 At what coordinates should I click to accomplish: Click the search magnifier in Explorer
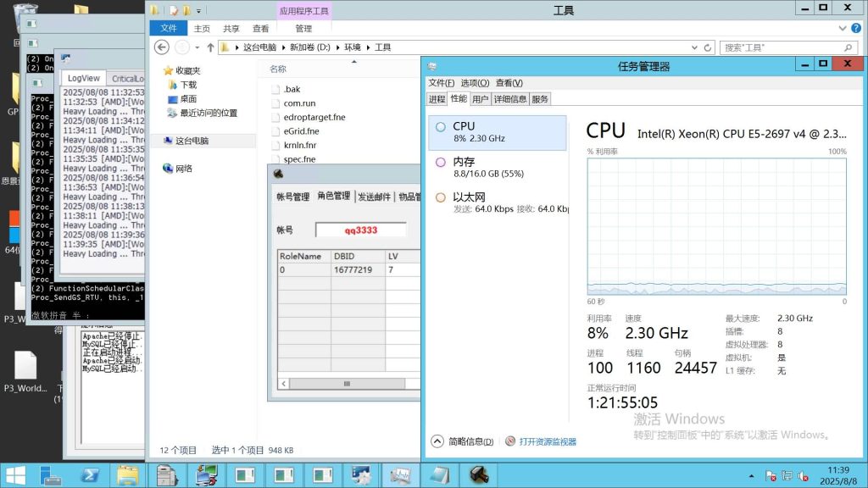click(849, 48)
